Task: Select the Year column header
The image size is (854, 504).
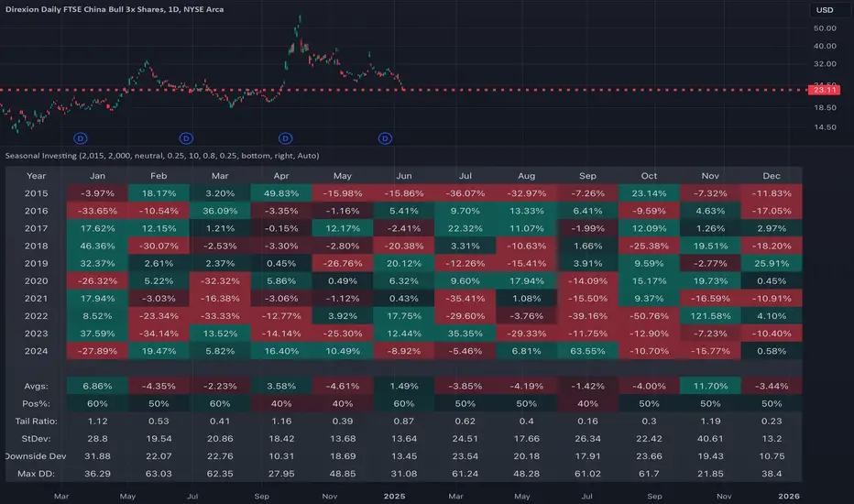Action: click(37, 176)
